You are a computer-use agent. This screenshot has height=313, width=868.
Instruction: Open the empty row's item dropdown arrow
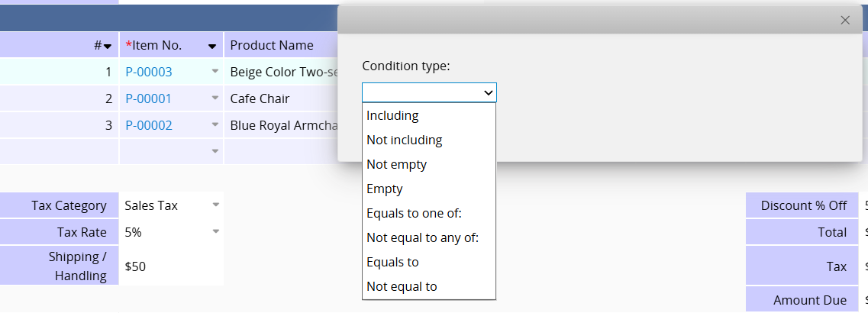(x=215, y=151)
